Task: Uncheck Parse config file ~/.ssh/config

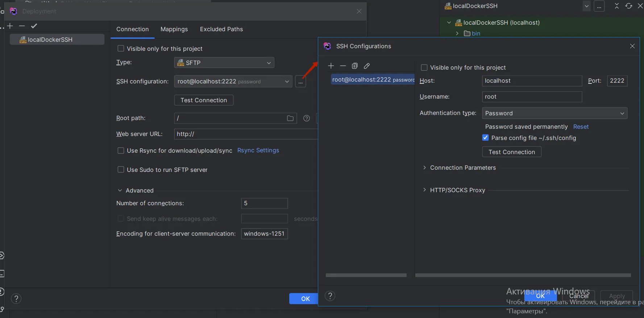Action: tap(486, 138)
